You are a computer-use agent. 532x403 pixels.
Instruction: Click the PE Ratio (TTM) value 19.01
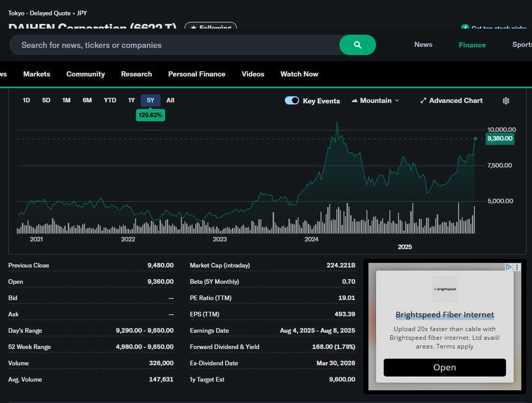pyautogui.click(x=347, y=298)
